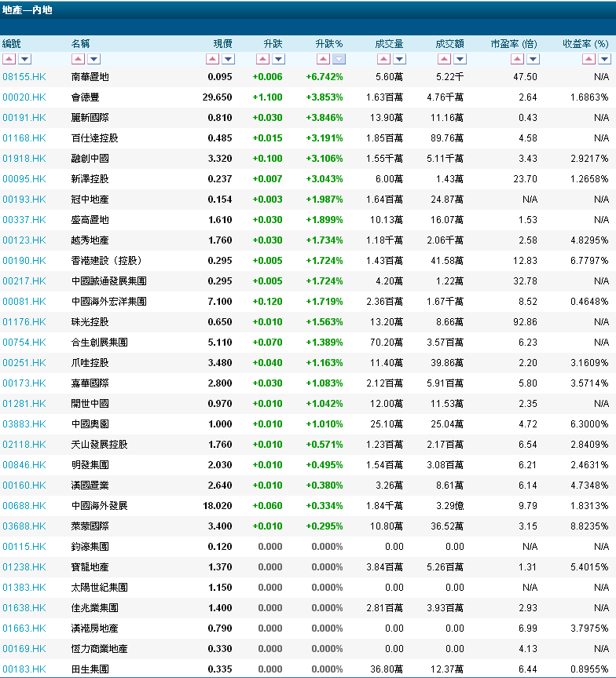This screenshot has height=678, width=616.
Task: Sort 成交額 column ascending with up arrow
Action: click(x=444, y=59)
